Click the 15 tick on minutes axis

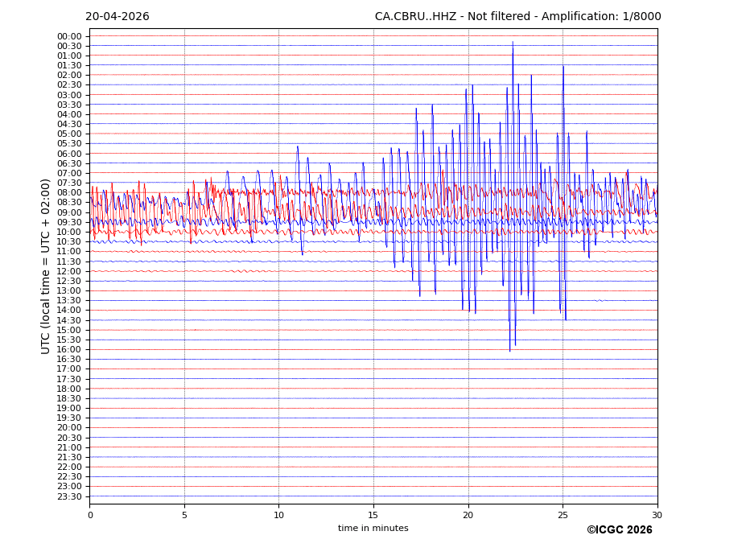pyautogui.click(x=373, y=515)
